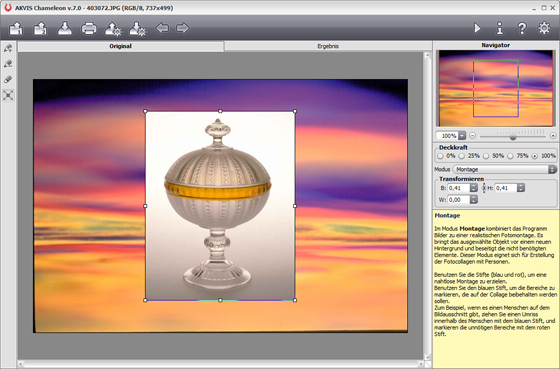Click the bottom-right transform handle of the fragment

[x=295, y=300]
